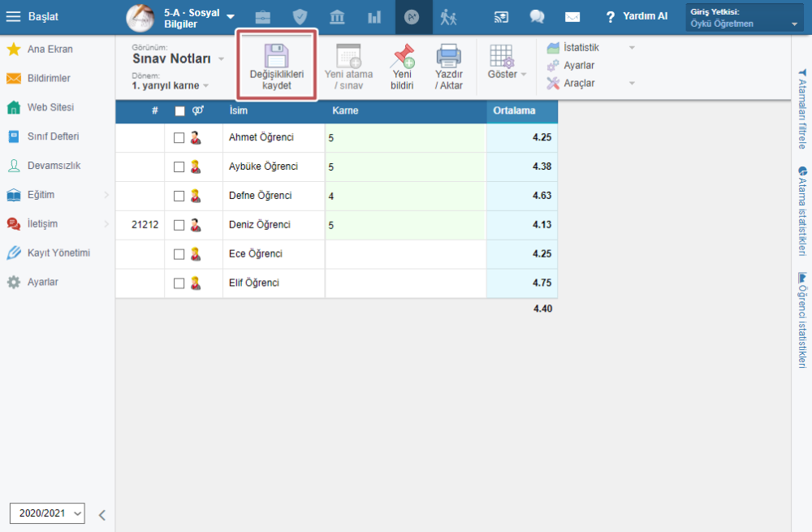
Task: Toggle the select-all checkbox in table header
Action: pos(179,110)
